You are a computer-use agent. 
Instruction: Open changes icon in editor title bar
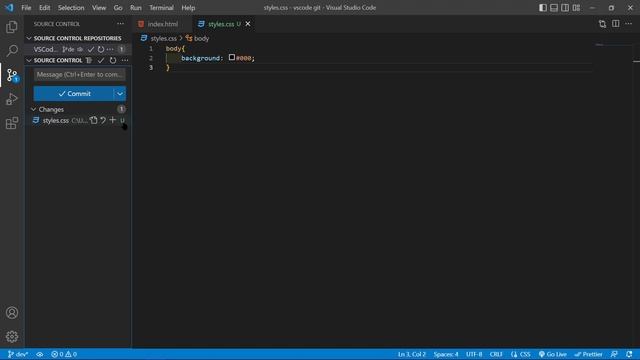[602, 24]
